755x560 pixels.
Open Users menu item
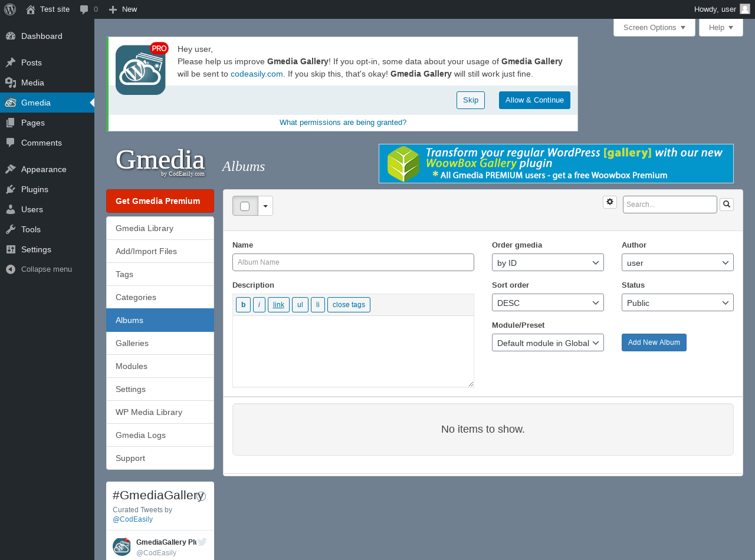(x=47, y=209)
